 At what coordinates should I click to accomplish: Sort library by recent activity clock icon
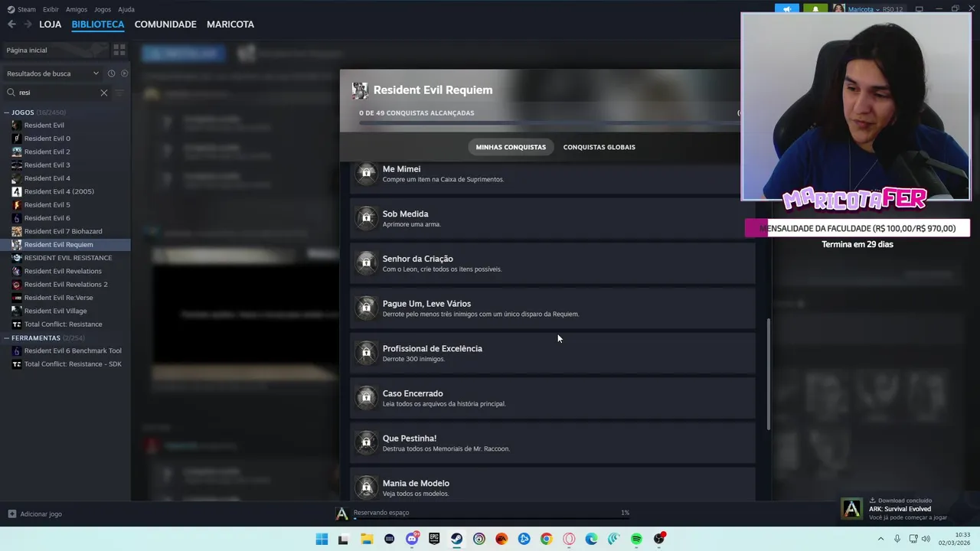click(x=111, y=73)
